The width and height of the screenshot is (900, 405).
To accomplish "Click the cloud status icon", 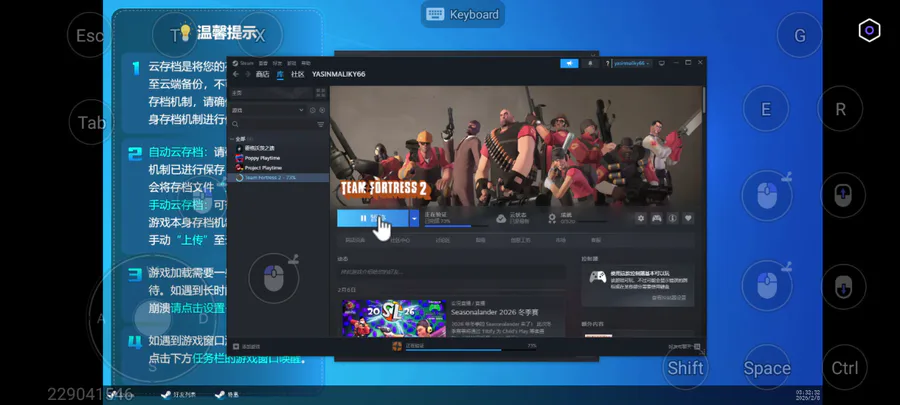I will [x=501, y=218].
